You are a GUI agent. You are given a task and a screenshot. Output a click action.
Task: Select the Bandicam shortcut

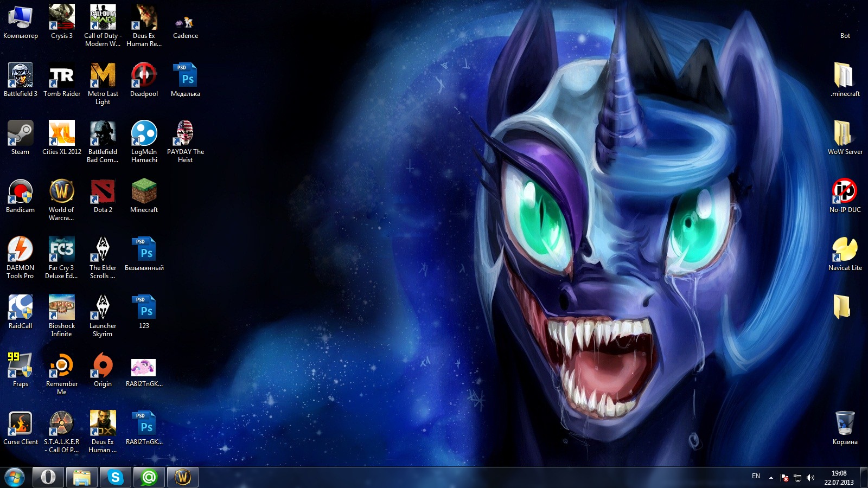tap(21, 197)
